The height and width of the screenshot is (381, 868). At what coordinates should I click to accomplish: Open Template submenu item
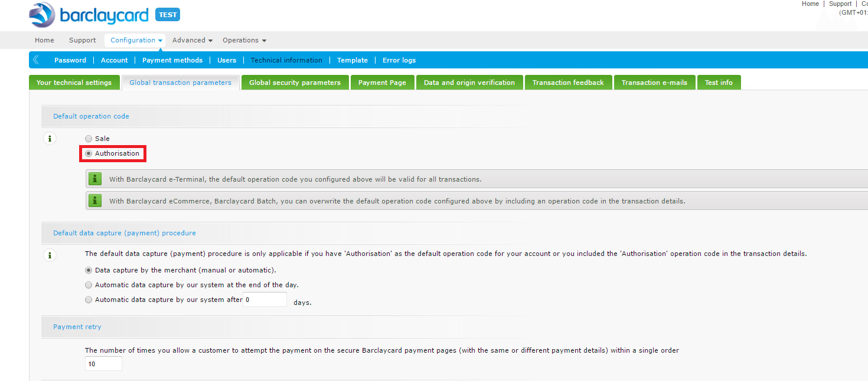[353, 60]
